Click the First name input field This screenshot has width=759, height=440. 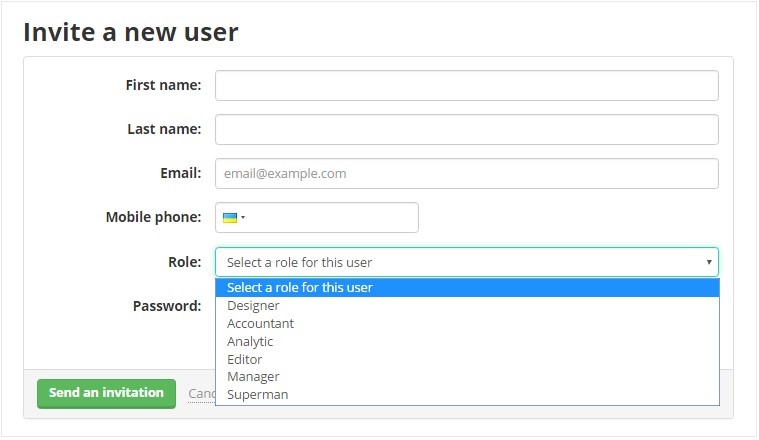pos(466,86)
